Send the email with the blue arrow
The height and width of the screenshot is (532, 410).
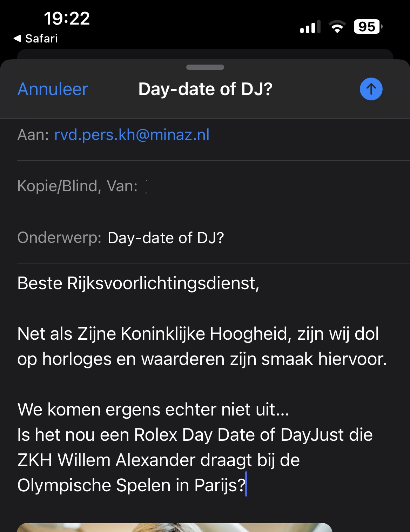371,89
